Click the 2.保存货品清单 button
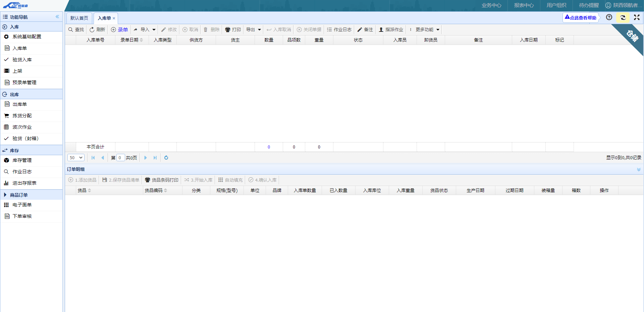Image resolution: width=644 pixels, height=312 pixels. 121,180
